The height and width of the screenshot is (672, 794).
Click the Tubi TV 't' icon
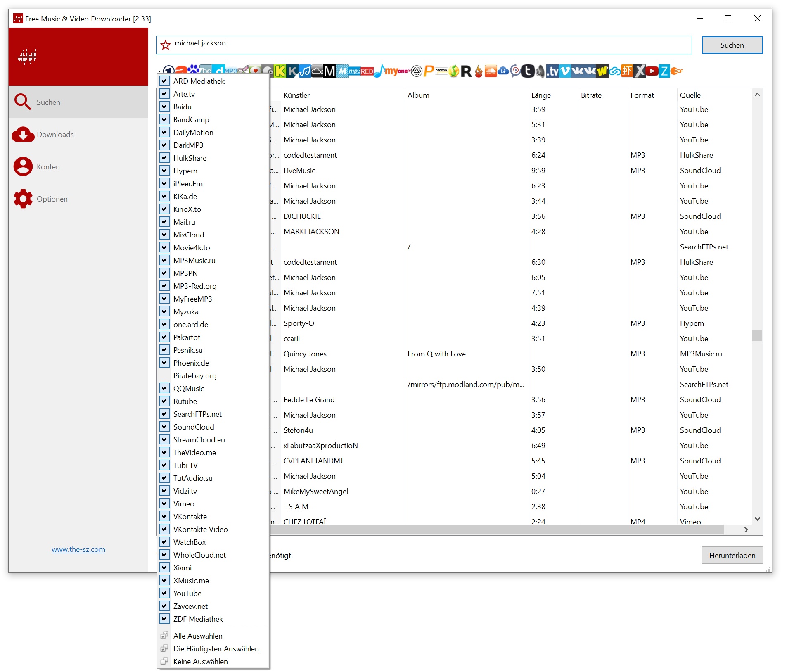coord(528,71)
